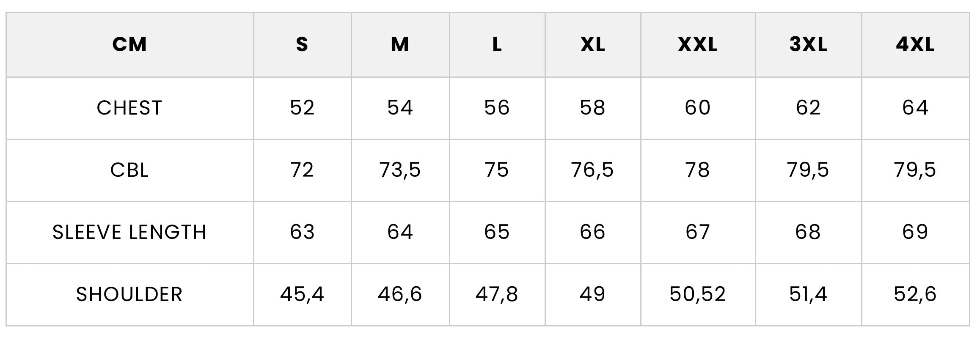
Task: Click the SHOULDER row label
Action: click(x=129, y=294)
